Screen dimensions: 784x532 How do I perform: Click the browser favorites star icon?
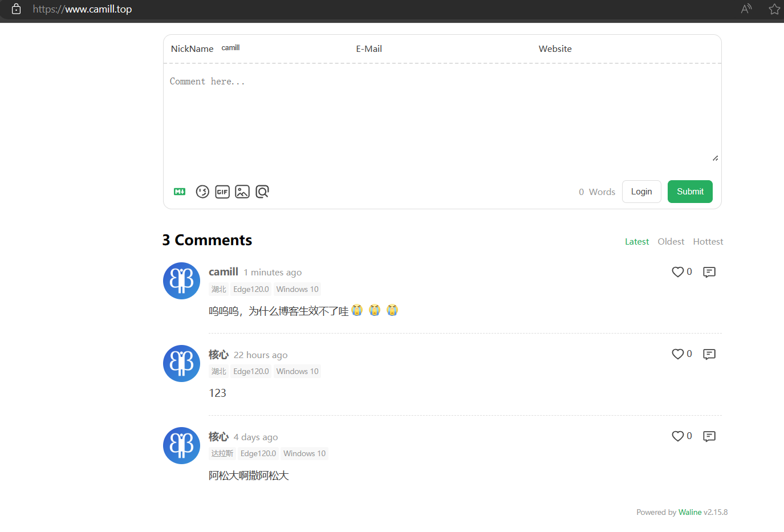(x=774, y=9)
